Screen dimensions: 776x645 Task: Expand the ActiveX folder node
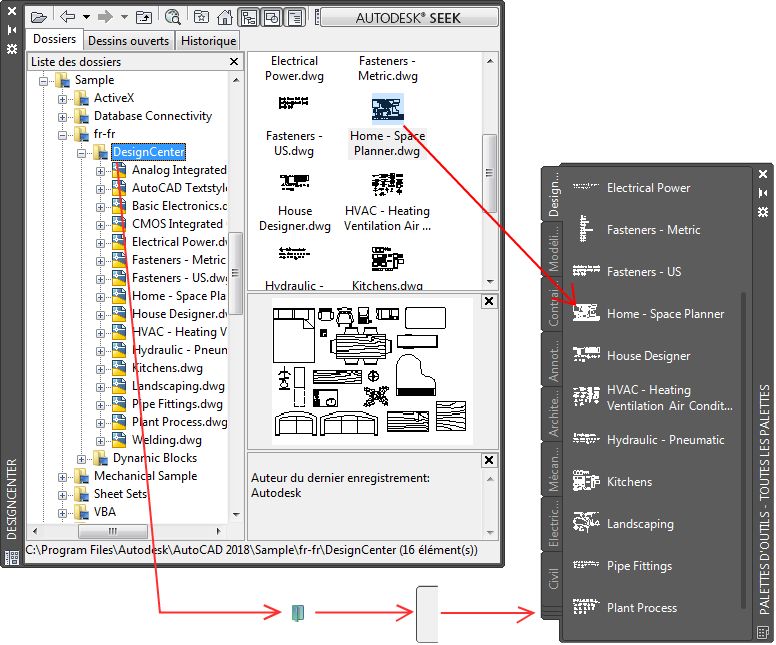[62, 99]
